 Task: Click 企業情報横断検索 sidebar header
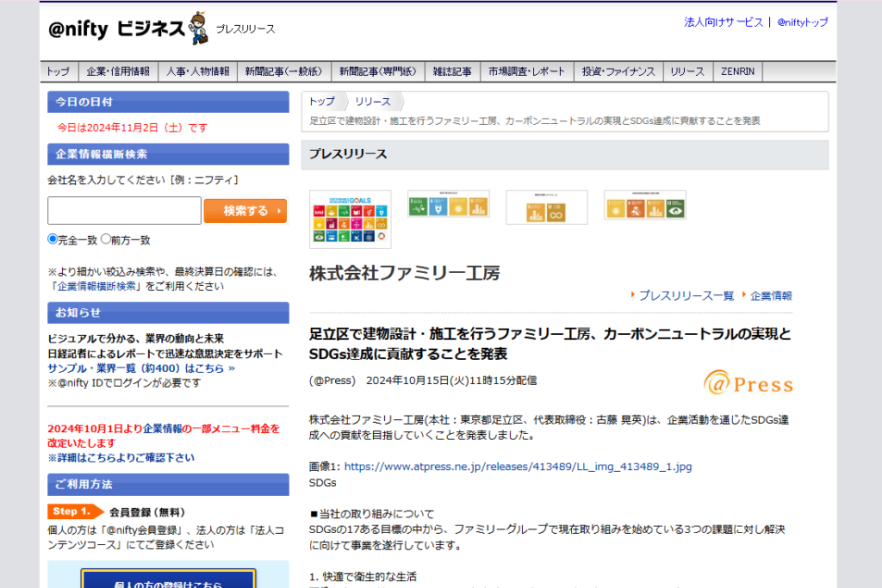tap(168, 155)
